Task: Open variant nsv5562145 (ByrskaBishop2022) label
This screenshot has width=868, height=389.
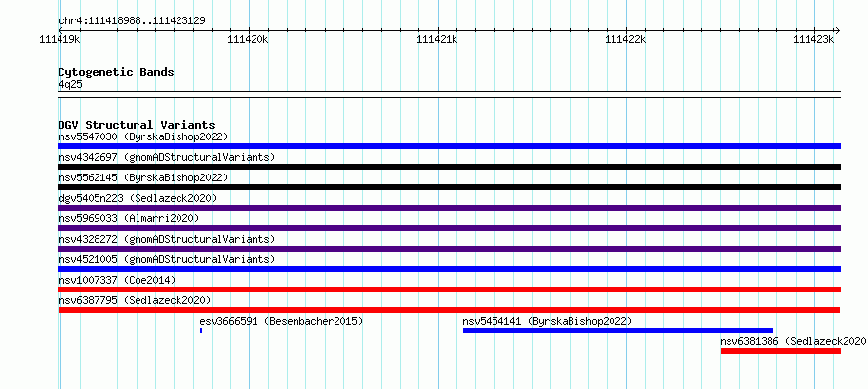Action: 143,177
